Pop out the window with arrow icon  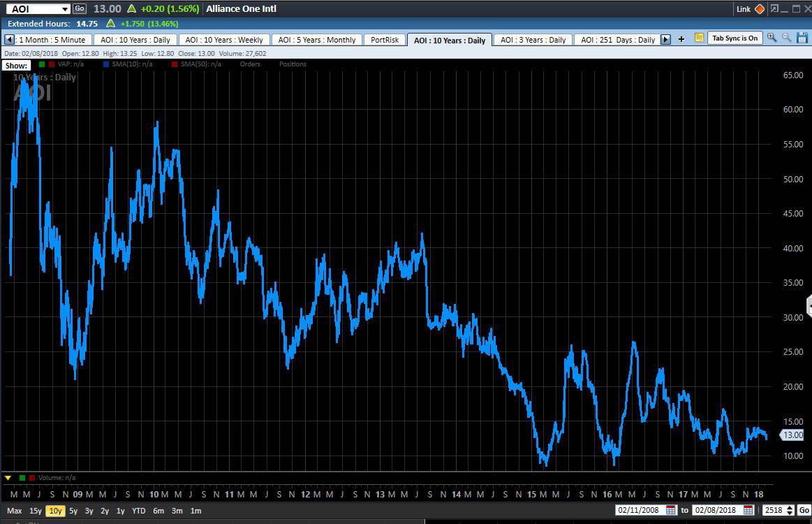(x=774, y=9)
